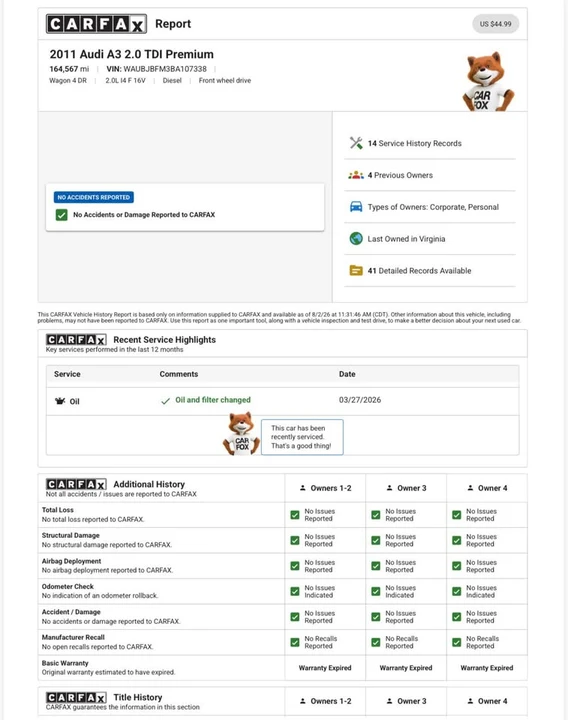Click the Previous Owners people icon
The height and width of the screenshot is (720, 568).
356,175
